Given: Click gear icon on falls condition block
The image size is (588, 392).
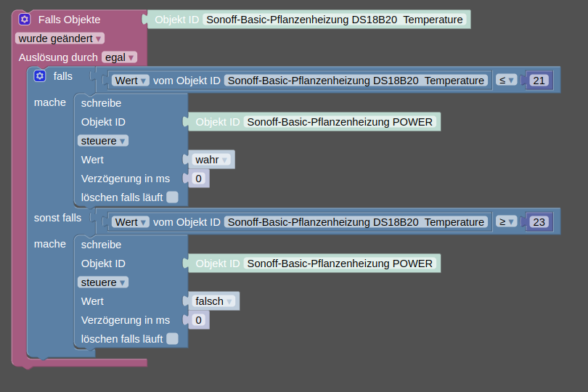Looking at the screenshot, I should tap(40, 75).
